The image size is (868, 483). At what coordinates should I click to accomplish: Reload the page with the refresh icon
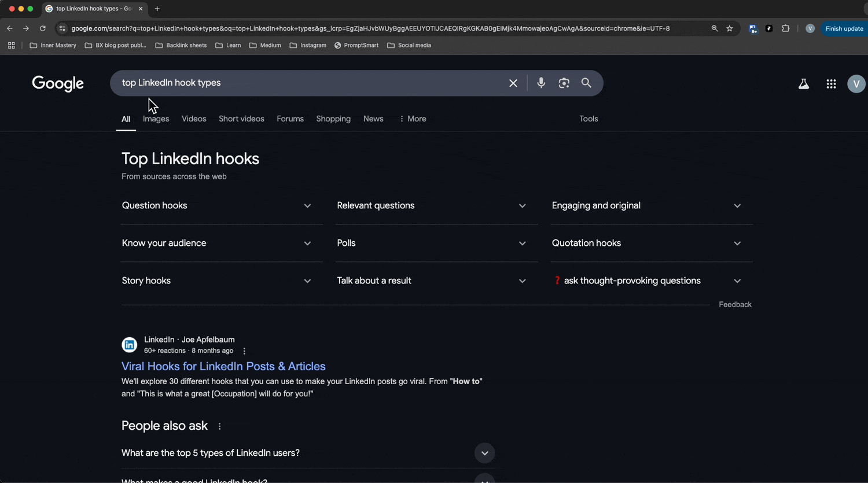pyautogui.click(x=42, y=28)
